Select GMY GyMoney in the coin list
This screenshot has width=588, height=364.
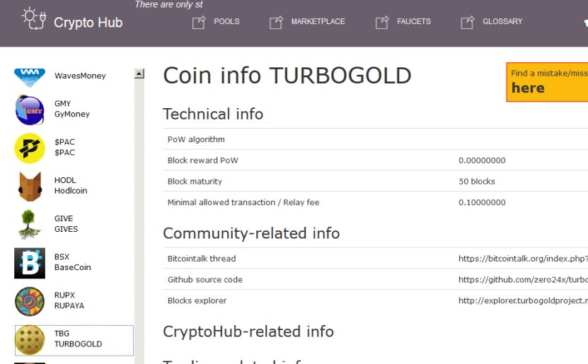72,109
